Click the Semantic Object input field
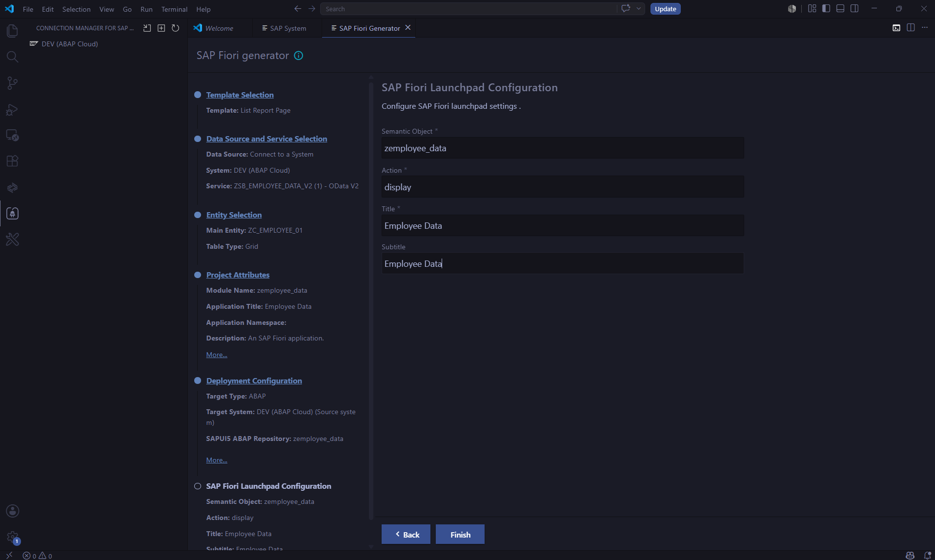Viewport: 935px width, 560px height. point(563,148)
